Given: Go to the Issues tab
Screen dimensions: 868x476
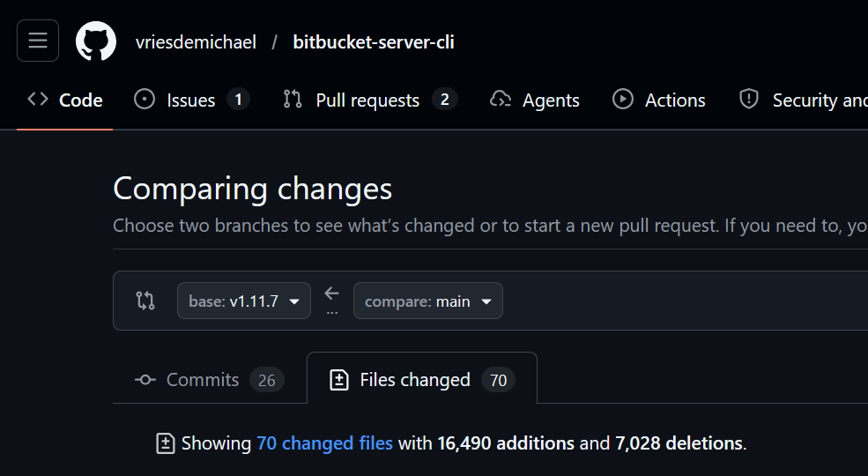Looking at the screenshot, I should (x=190, y=100).
